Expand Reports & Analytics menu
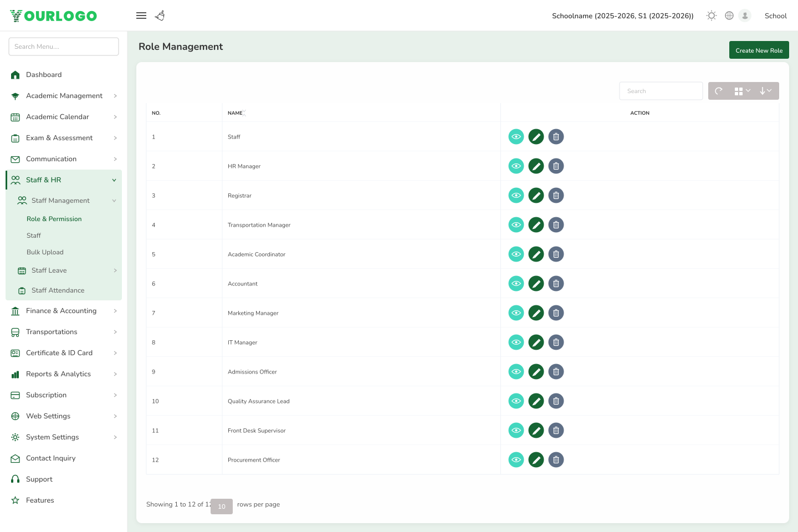This screenshot has height=532, width=798. point(64,374)
